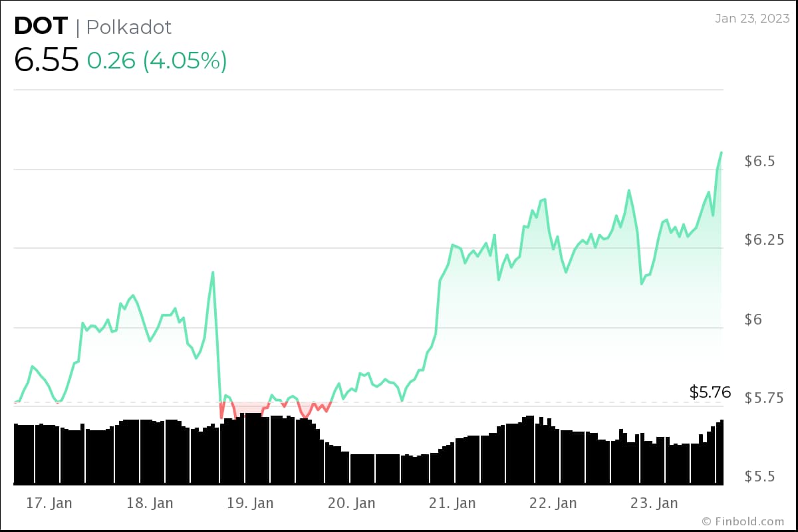Click the $6.25 price axis label
This screenshot has height=532, width=798.
(x=763, y=239)
